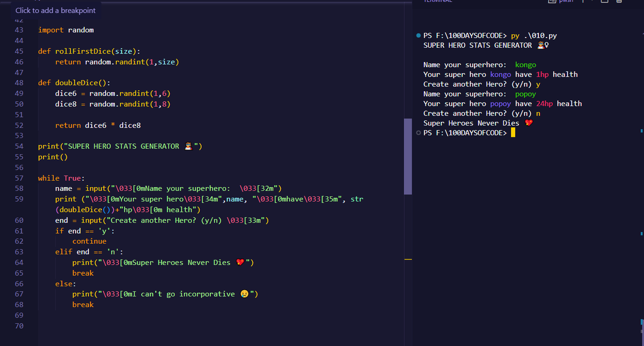Place cursor on 'import random' line
Image resolution: width=644 pixels, height=346 pixels.
tap(66, 30)
